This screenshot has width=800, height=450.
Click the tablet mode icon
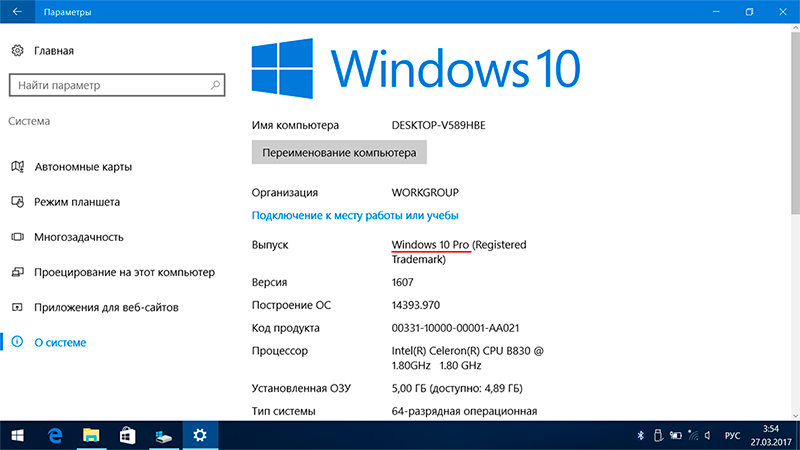17,202
